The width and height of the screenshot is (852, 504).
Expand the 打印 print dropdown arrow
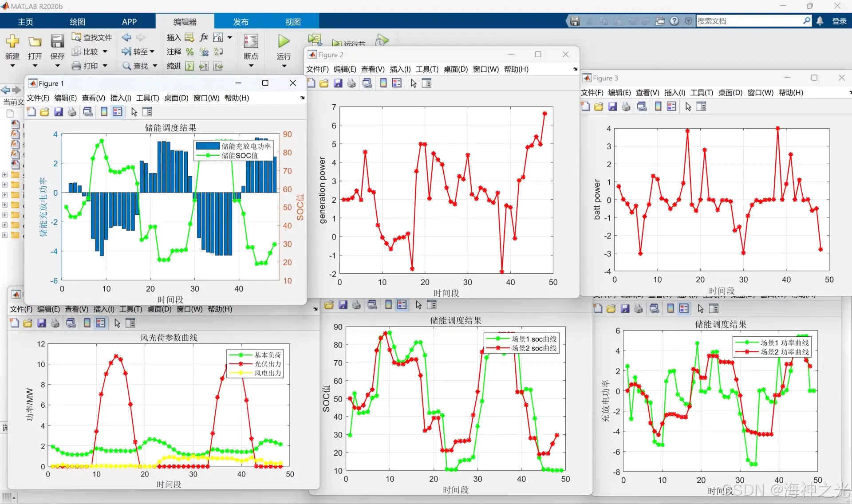coord(105,66)
